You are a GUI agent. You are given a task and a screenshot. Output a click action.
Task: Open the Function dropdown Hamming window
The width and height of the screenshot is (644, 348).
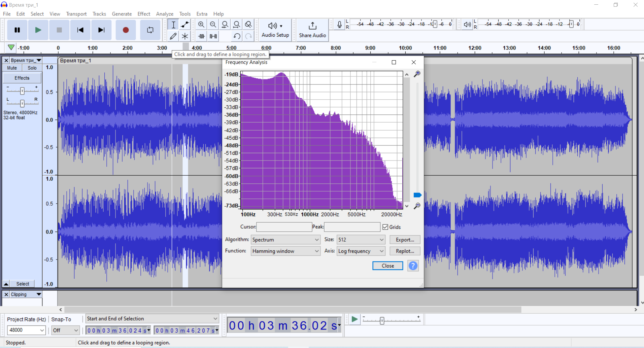[285, 251]
